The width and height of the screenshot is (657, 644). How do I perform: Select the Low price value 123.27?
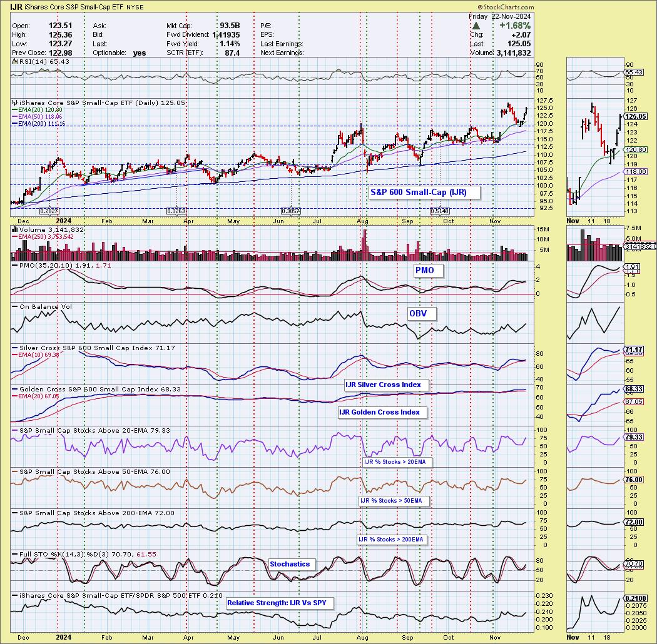tap(60, 44)
